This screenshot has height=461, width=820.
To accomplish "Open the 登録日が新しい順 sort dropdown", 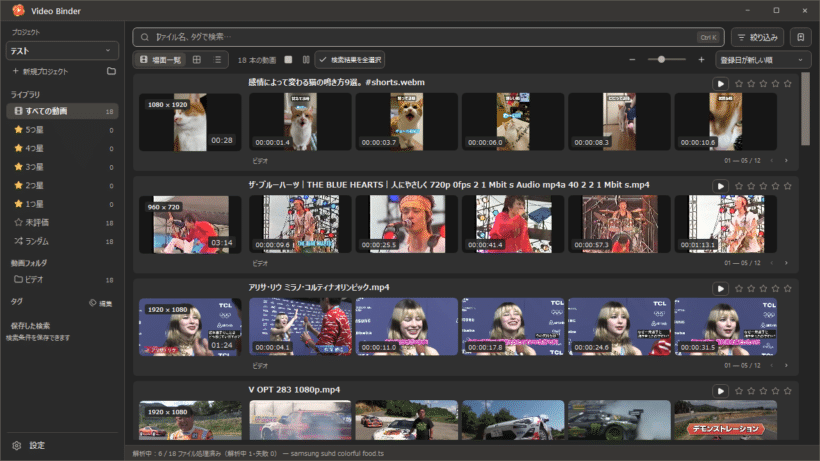I will click(x=762, y=60).
